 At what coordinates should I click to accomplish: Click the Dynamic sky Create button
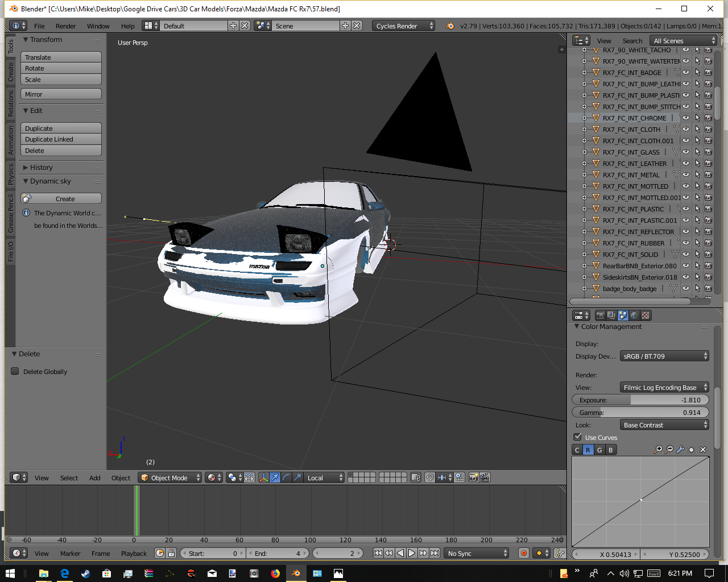(x=61, y=198)
